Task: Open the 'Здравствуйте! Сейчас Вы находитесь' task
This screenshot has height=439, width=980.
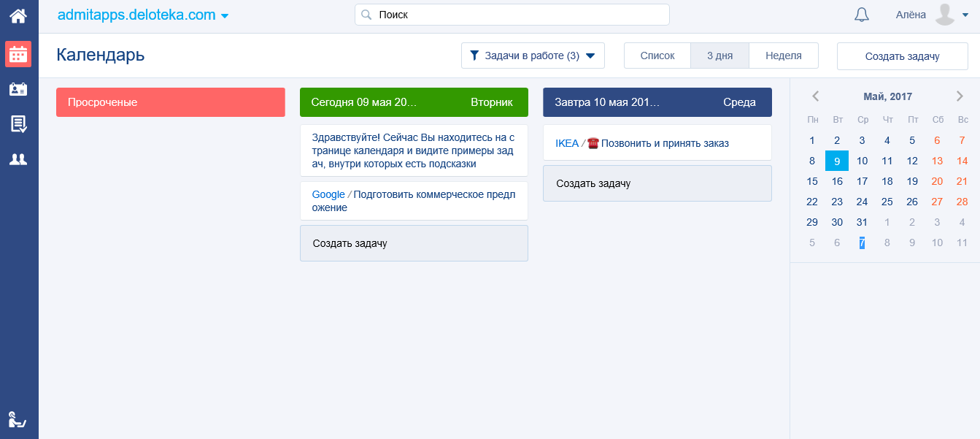Action: (x=414, y=150)
